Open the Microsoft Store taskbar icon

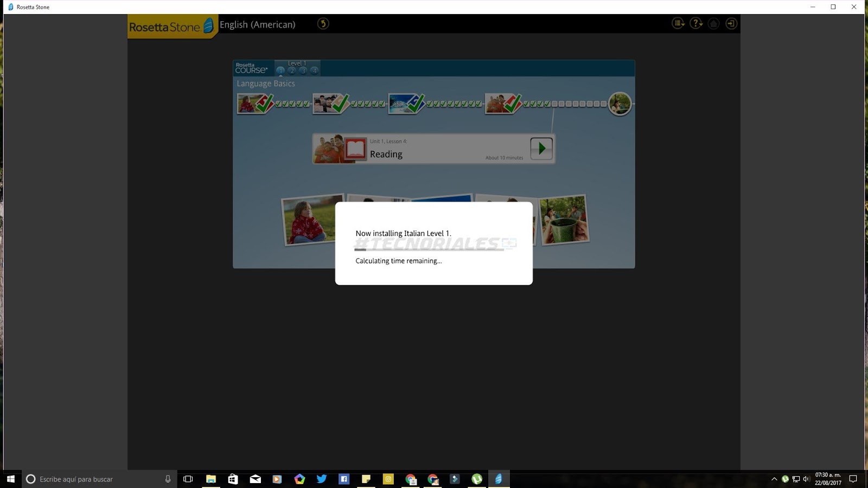[233, 479]
